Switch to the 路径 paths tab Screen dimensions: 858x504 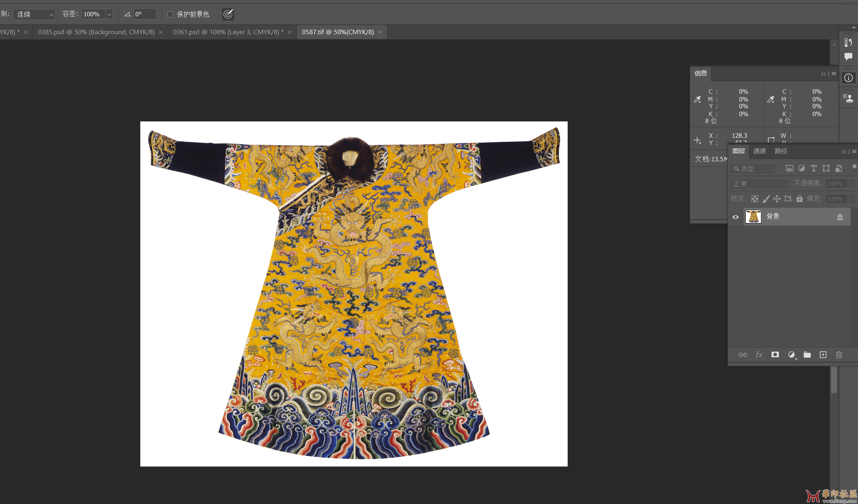click(x=781, y=151)
